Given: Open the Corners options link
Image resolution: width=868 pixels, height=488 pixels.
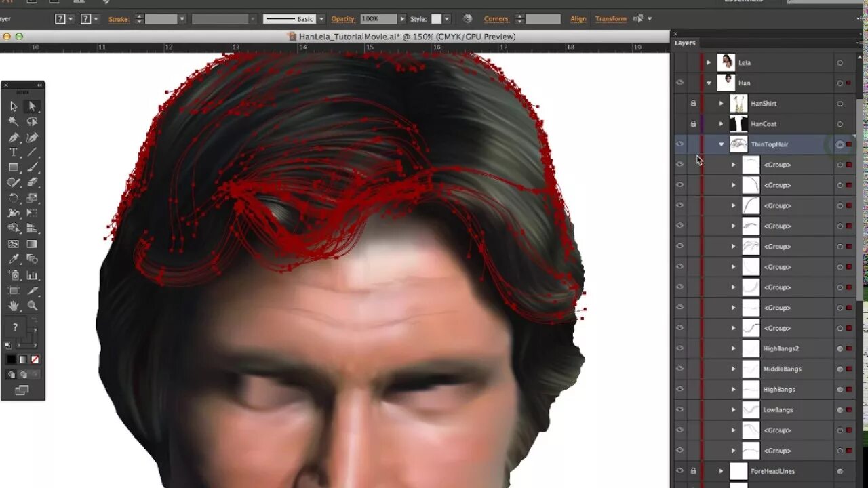Looking at the screenshot, I should pos(496,19).
